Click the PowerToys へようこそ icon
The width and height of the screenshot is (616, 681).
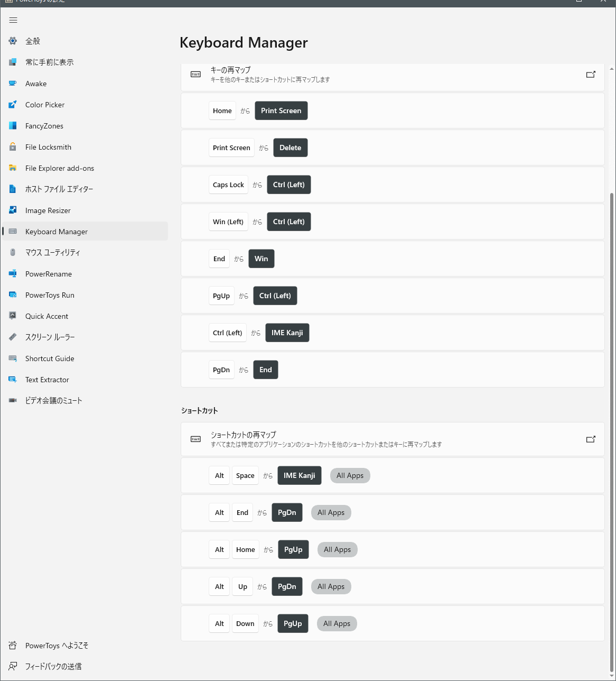[13, 646]
